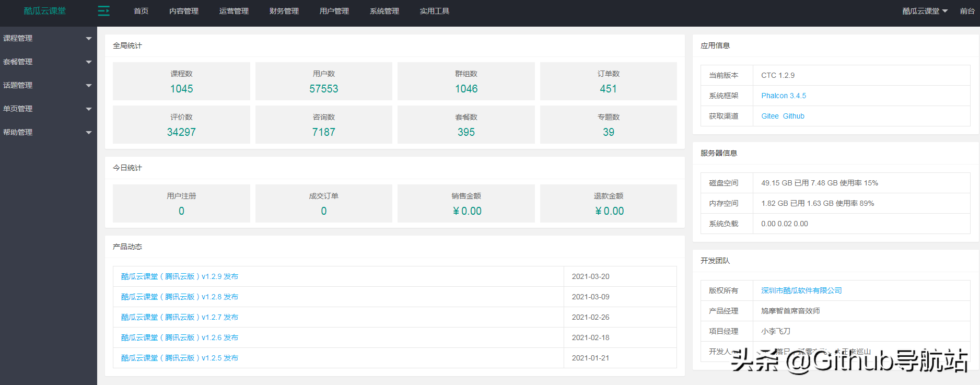Click the 全局统计 panel heading
This screenshot has height=385, width=980.
(x=127, y=45)
